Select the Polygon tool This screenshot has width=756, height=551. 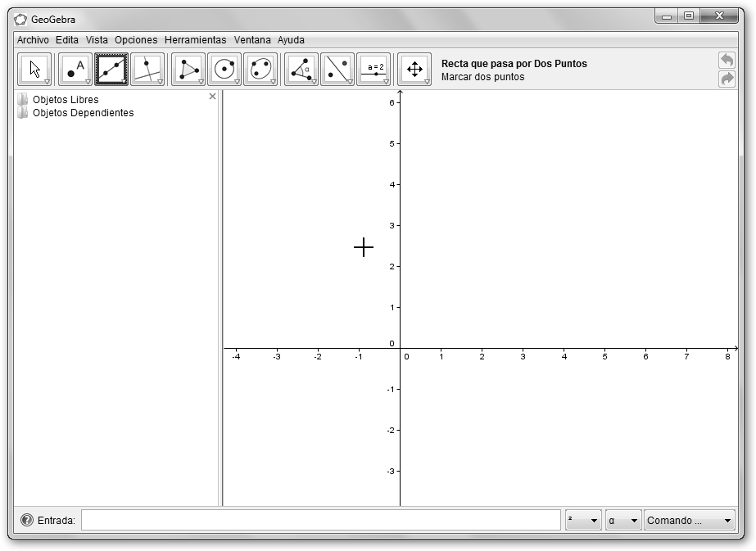(188, 70)
